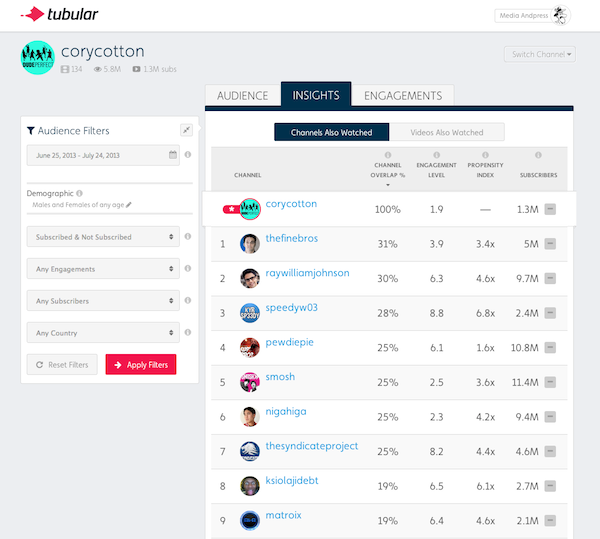Toggle minus button on thefinebros row
The image size is (600, 539).
coord(551,243)
